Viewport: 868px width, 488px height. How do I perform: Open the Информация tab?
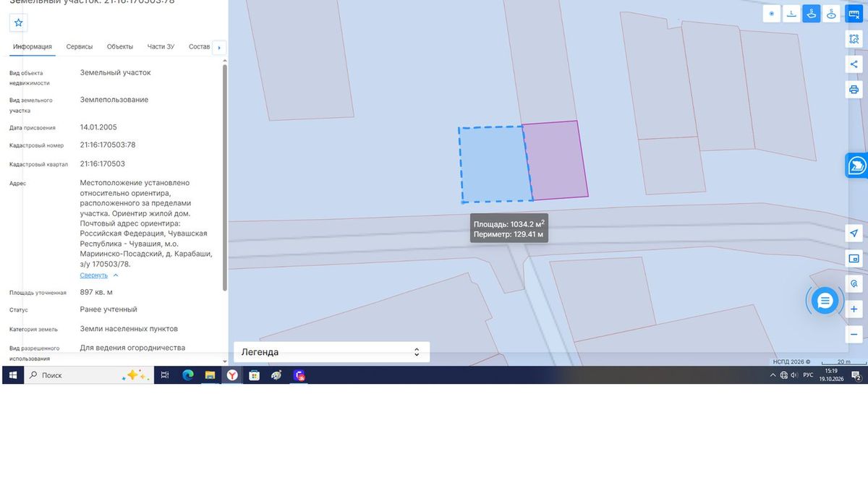point(32,47)
